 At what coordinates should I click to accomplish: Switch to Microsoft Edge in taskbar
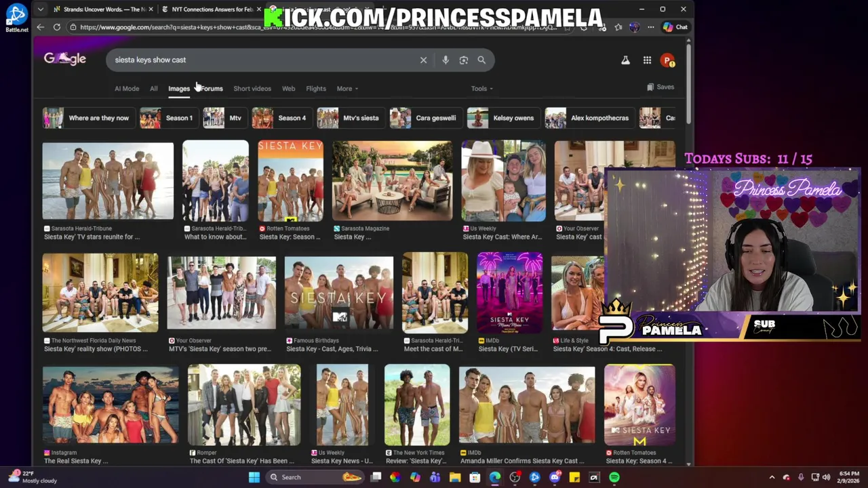(495, 477)
